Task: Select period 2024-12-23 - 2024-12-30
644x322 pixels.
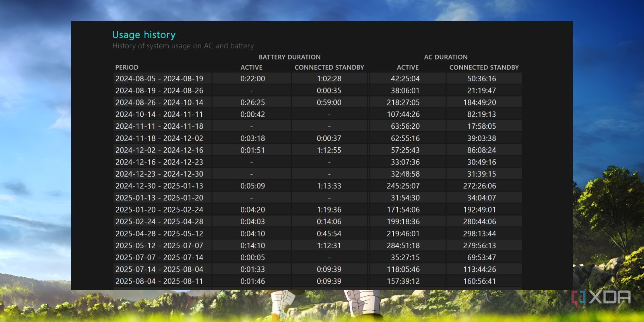Action: click(159, 174)
